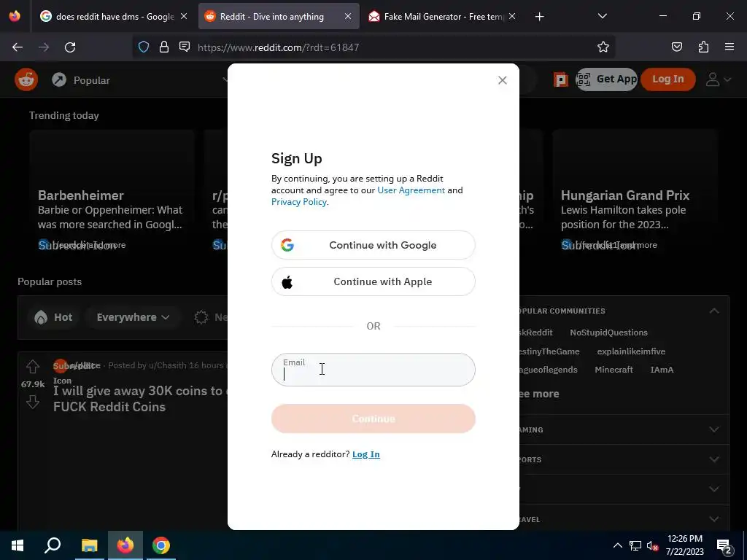Click the Firefox view icon in tab bar

tap(15, 16)
